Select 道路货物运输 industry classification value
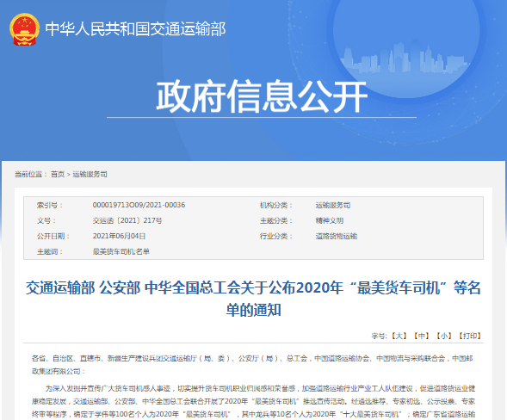Viewport: 507px width, 420px height. pos(337,236)
